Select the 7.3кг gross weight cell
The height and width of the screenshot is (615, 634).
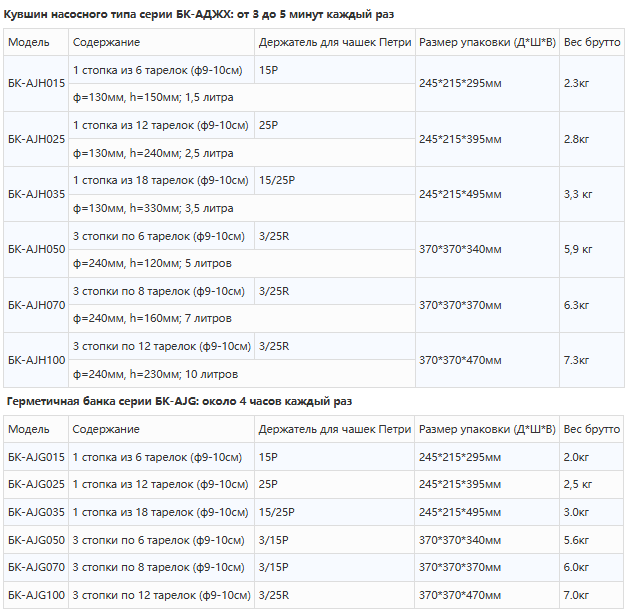tap(578, 360)
